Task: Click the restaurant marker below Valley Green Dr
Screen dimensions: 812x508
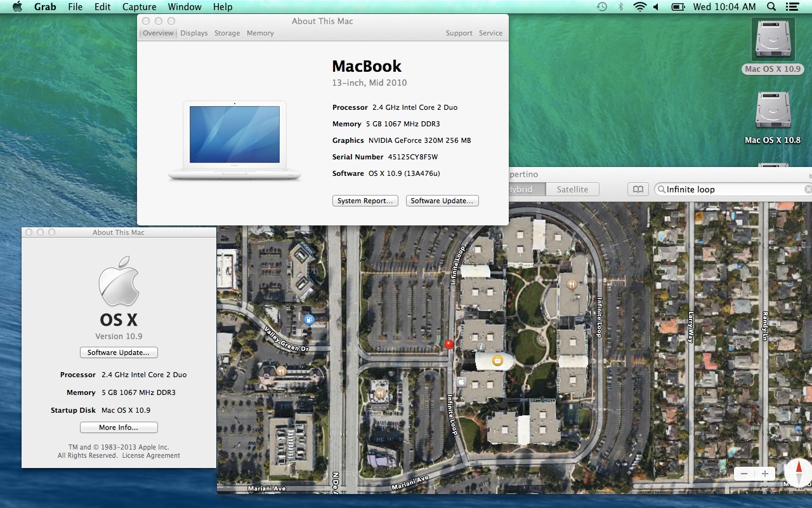Action: tap(281, 370)
